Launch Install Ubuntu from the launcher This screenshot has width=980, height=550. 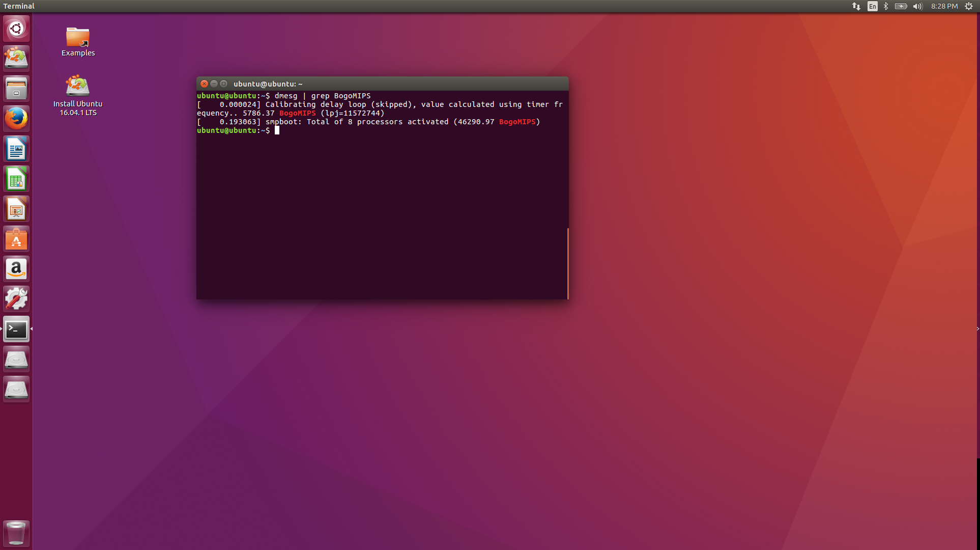[16, 59]
